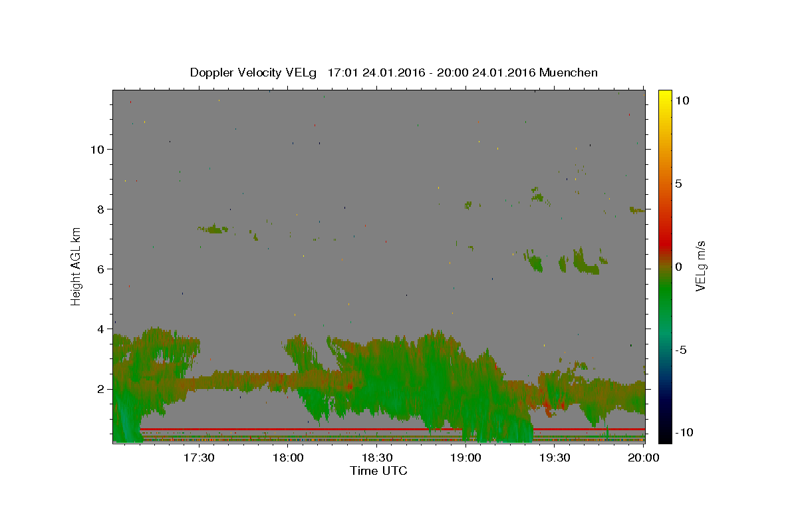Image resolution: width=798 pixels, height=532 pixels.
Task: Click the colorbar label -5
Action: (x=681, y=350)
